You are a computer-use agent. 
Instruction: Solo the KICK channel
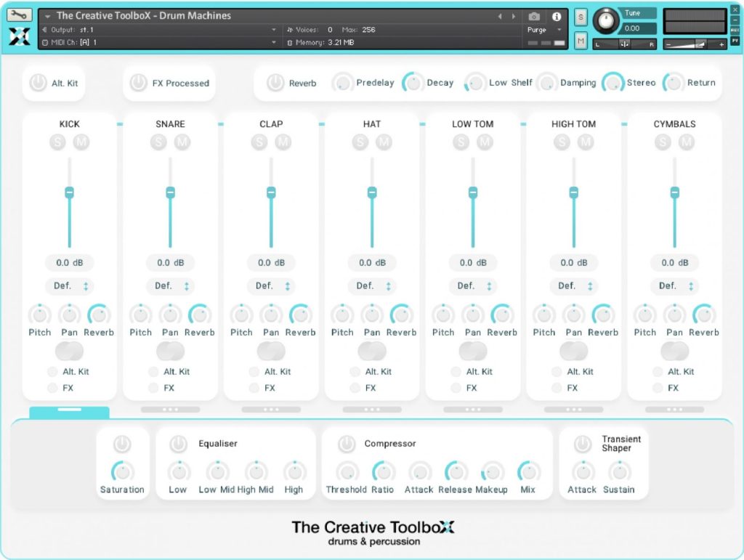(x=57, y=142)
